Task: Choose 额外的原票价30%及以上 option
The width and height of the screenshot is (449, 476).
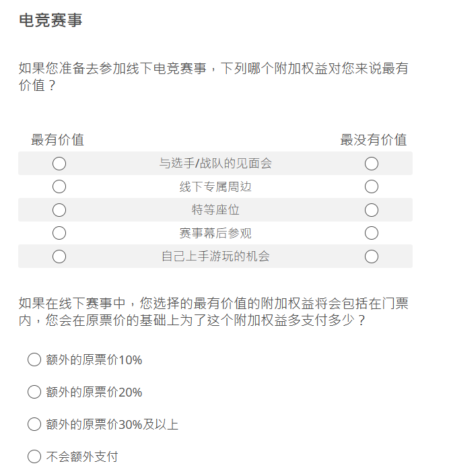Action: pos(34,424)
